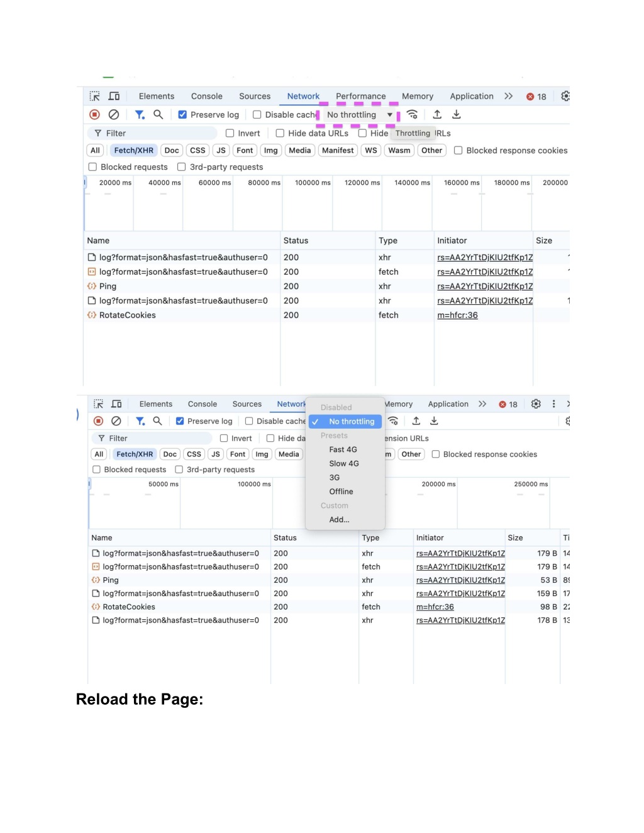The image size is (644, 833).
Task: Open DevTools settings gear in lower panel's tab bar
Action: (536, 404)
